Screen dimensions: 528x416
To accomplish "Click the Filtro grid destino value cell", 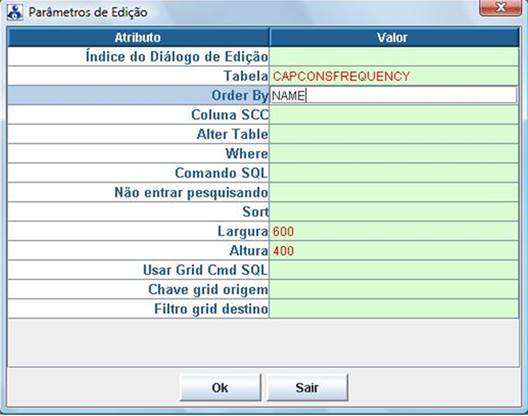I will pyautogui.click(x=394, y=309).
